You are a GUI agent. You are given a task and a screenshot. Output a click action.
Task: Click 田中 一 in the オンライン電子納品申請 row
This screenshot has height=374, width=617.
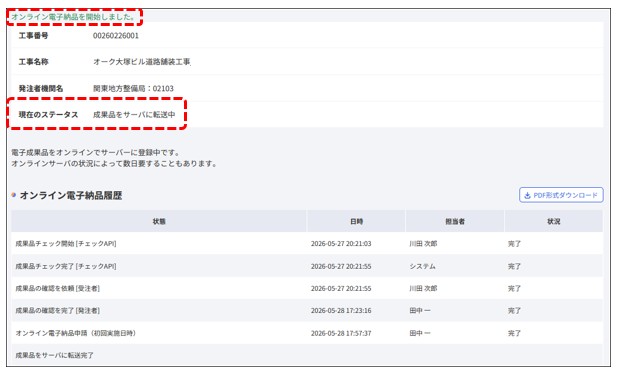coord(420,333)
